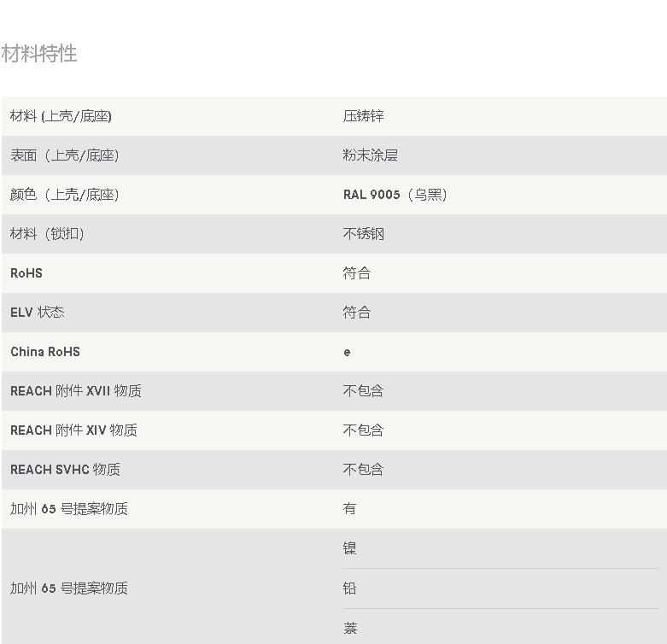This screenshot has height=644, width=667.
Task: Select the 材料 (上壳/底座) row label
Action: pyautogui.click(x=61, y=116)
